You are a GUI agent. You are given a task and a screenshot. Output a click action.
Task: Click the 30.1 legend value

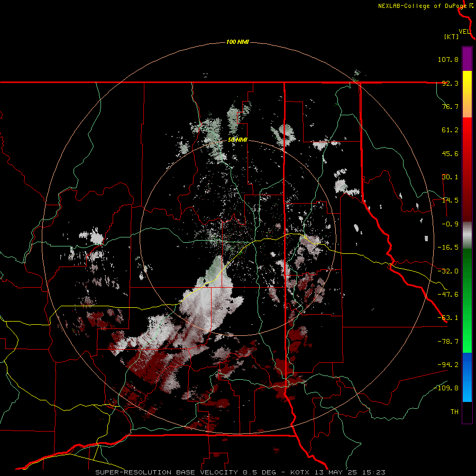coord(450,177)
